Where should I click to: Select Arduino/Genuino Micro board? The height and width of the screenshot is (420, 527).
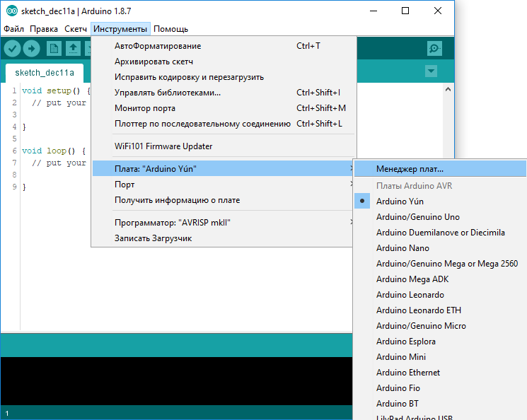pyautogui.click(x=440, y=325)
